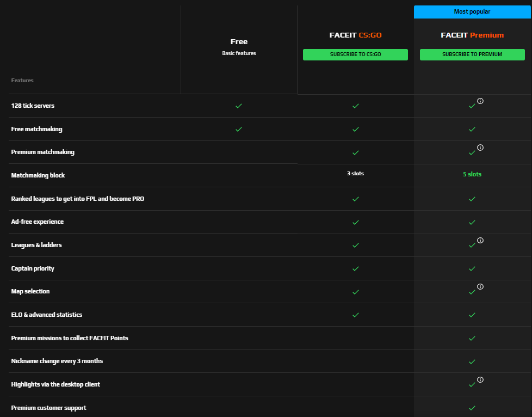This screenshot has width=532, height=417.
Task: Click Free column checkmark for Free matchmaking
Action: pyautogui.click(x=238, y=129)
